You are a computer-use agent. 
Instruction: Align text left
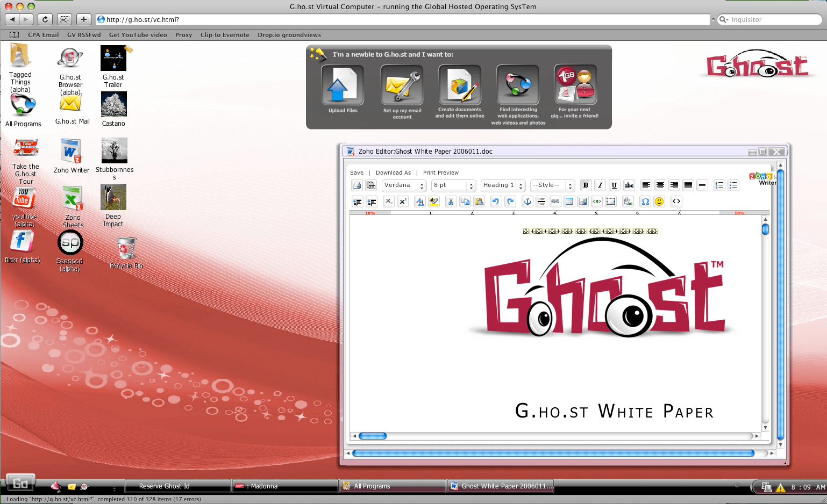646,185
